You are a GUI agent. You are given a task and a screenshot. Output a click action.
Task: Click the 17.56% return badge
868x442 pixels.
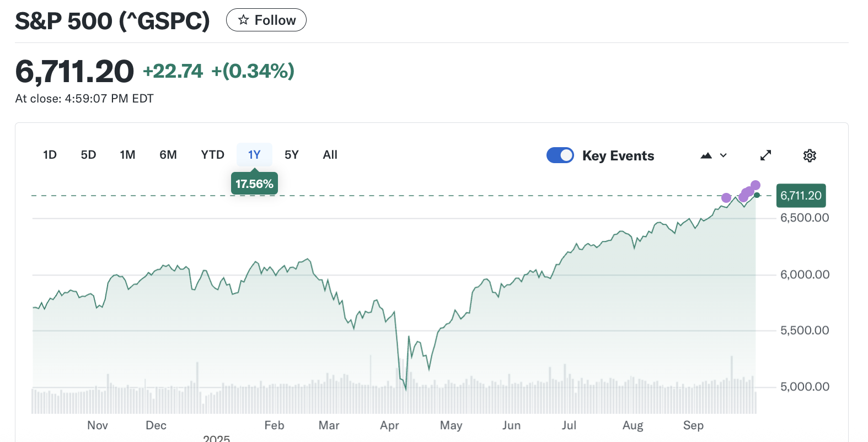pyautogui.click(x=254, y=184)
